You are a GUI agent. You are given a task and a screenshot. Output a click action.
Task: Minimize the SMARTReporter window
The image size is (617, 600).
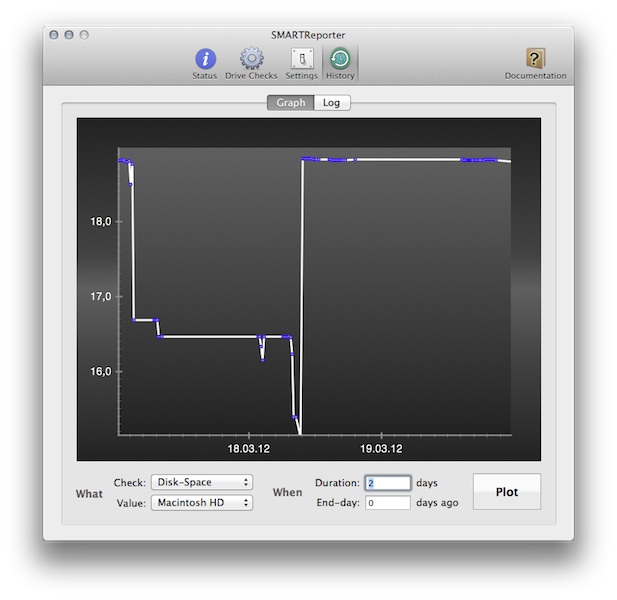point(69,34)
